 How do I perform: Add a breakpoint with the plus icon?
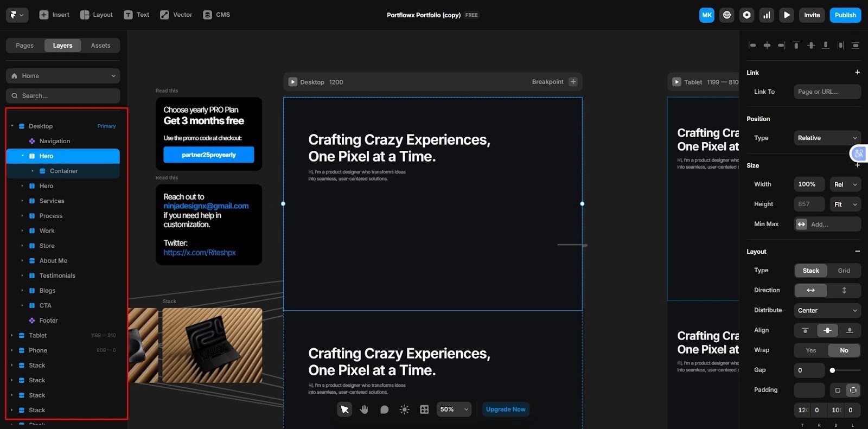pos(573,82)
